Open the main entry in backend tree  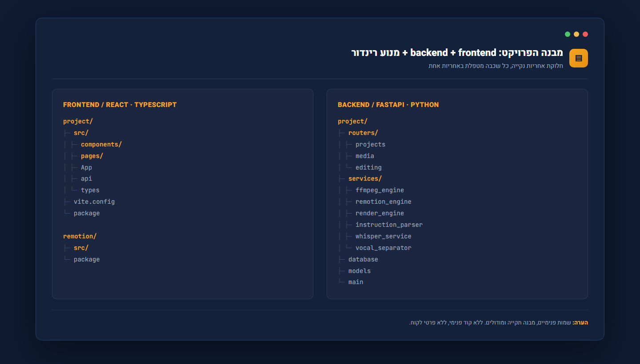[356, 282]
